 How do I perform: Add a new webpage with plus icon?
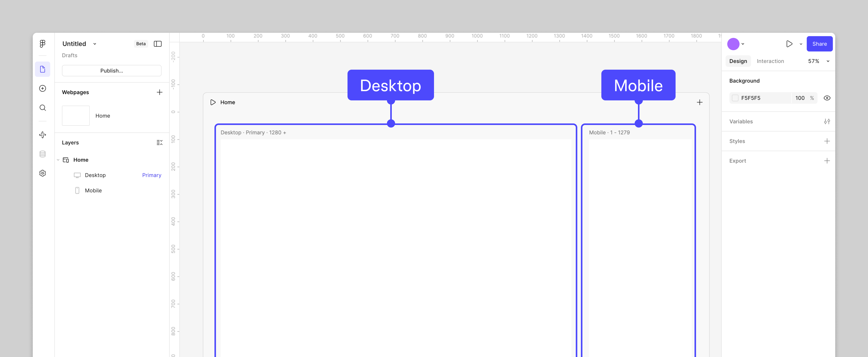click(x=159, y=92)
